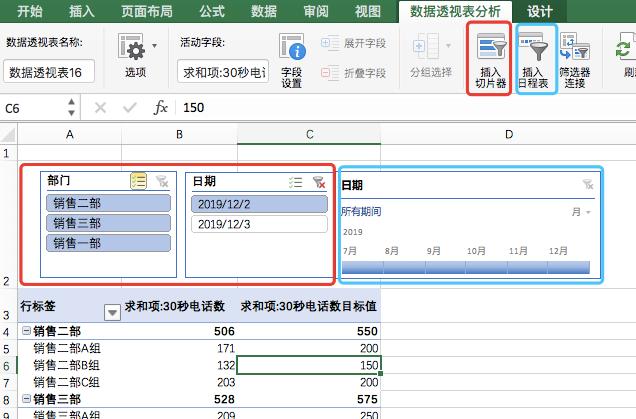
Task: Open the 月 time-level dropdown in timeline
Action: click(580, 212)
